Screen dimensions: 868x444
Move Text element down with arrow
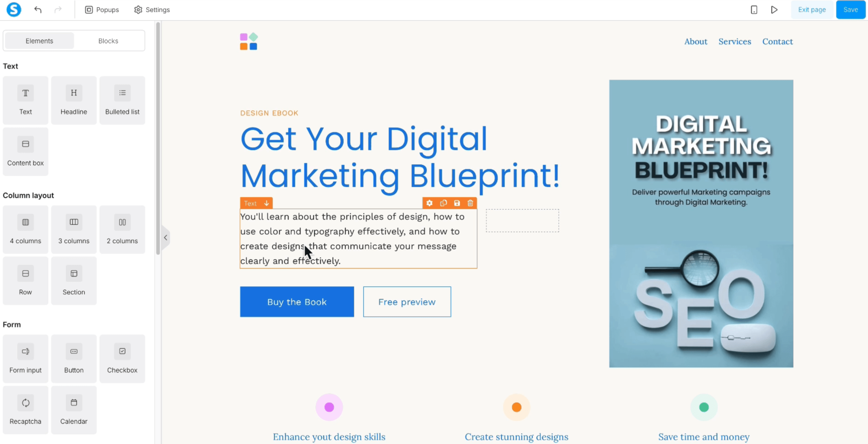tap(267, 203)
